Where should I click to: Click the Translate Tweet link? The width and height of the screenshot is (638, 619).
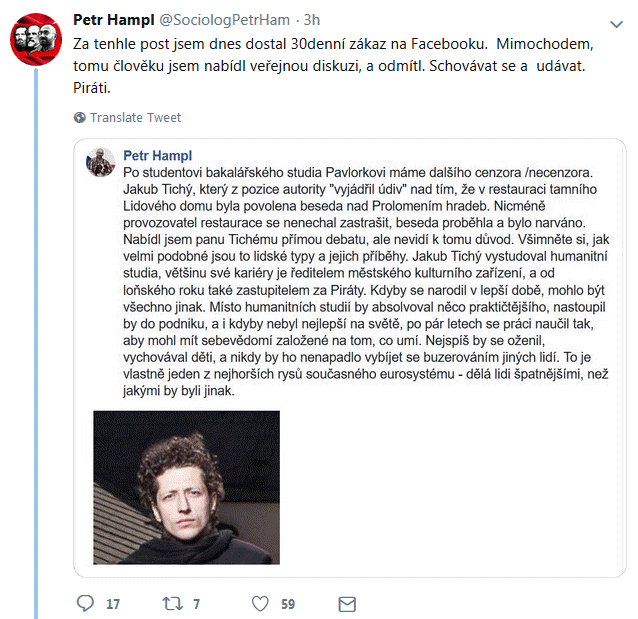click(135, 118)
